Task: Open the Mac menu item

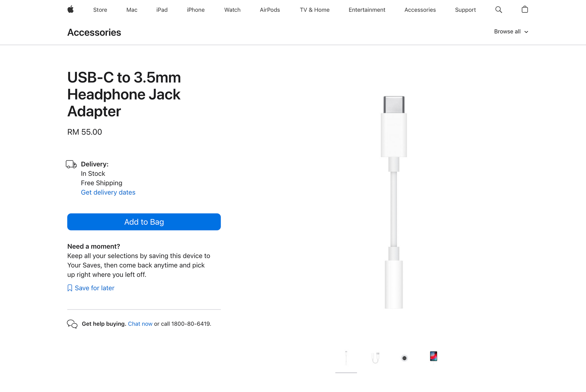Action: (x=132, y=10)
